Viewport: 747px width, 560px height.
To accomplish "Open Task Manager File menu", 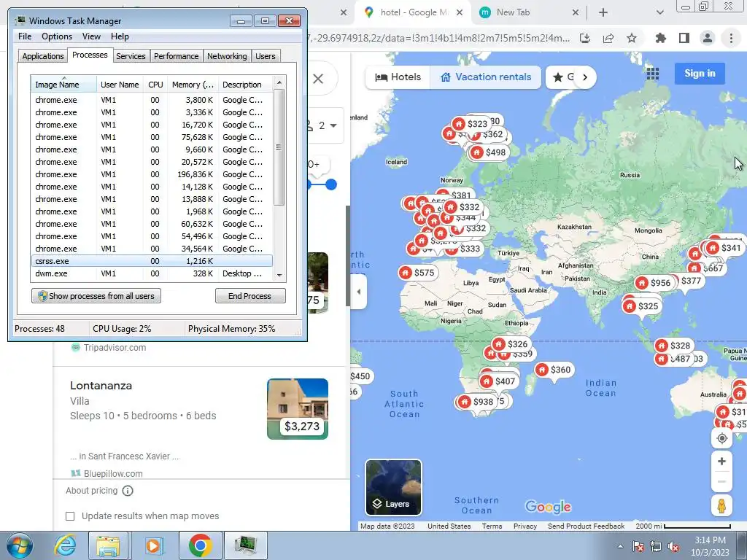I will (25, 36).
